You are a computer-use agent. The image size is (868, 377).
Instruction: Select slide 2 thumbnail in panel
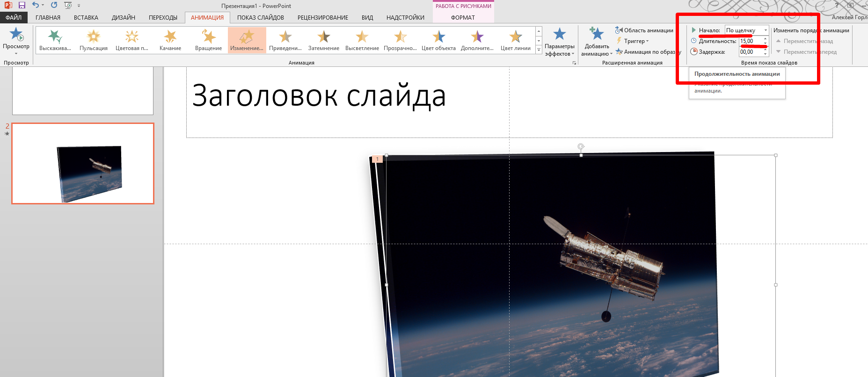click(x=83, y=163)
